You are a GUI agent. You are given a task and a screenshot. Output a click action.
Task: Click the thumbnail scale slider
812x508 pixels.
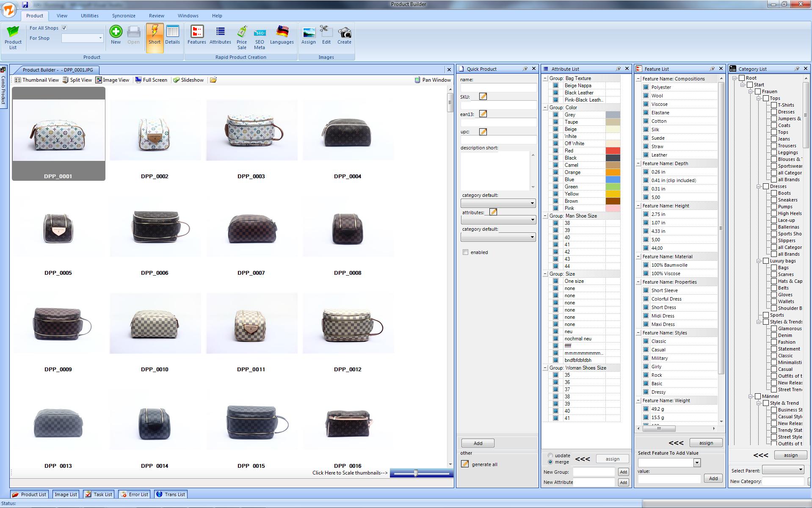416,473
